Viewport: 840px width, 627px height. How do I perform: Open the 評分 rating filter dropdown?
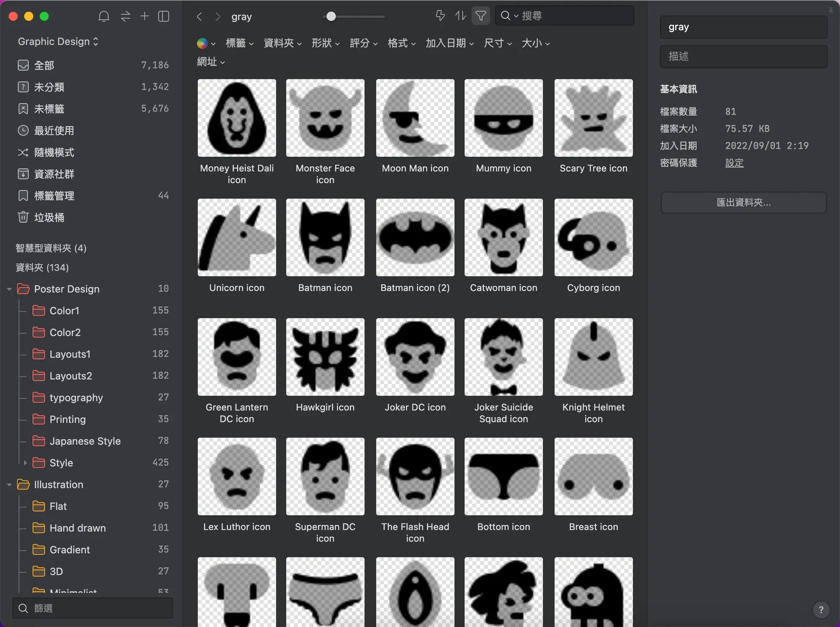(x=364, y=43)
